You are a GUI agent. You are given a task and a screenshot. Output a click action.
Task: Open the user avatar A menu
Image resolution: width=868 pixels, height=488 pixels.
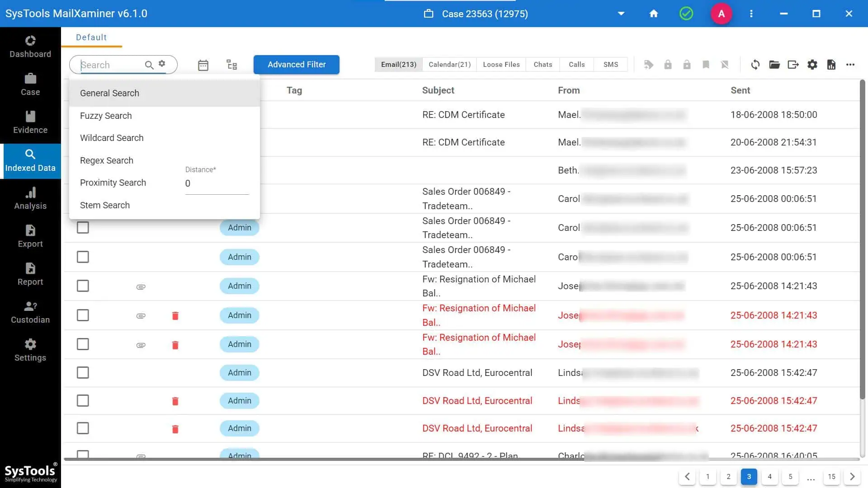coord(722,14)
